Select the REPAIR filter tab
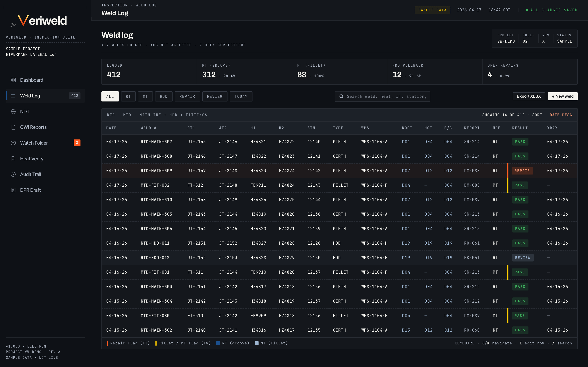This screenshot has width=588, height=367. pyautogui.click(x=187, y=96)
